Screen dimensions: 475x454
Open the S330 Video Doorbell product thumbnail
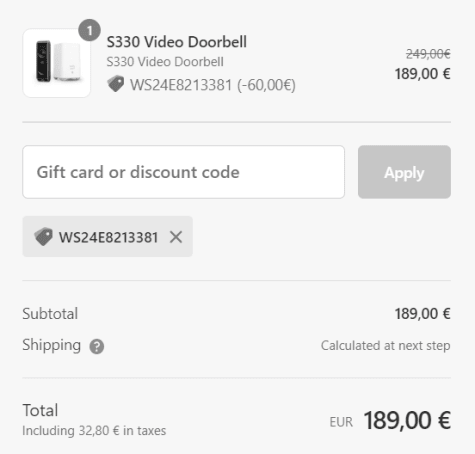point(56,63)
